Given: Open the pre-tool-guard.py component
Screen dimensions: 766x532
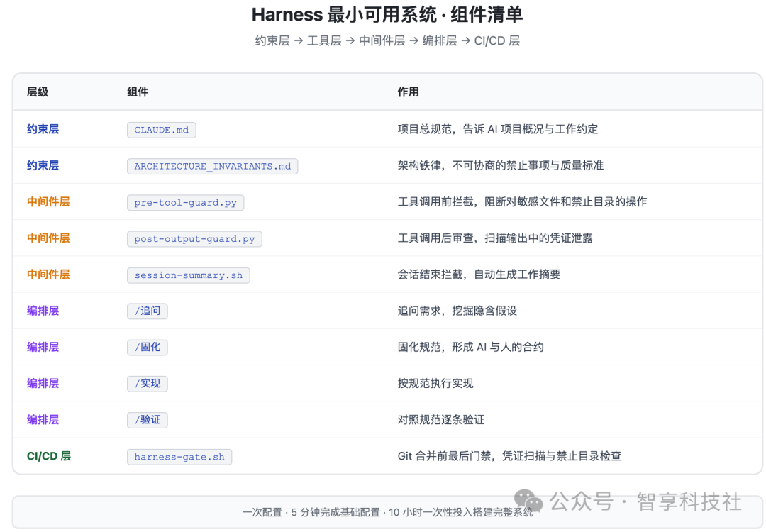Looking at the screenshot, I should 185,202.
